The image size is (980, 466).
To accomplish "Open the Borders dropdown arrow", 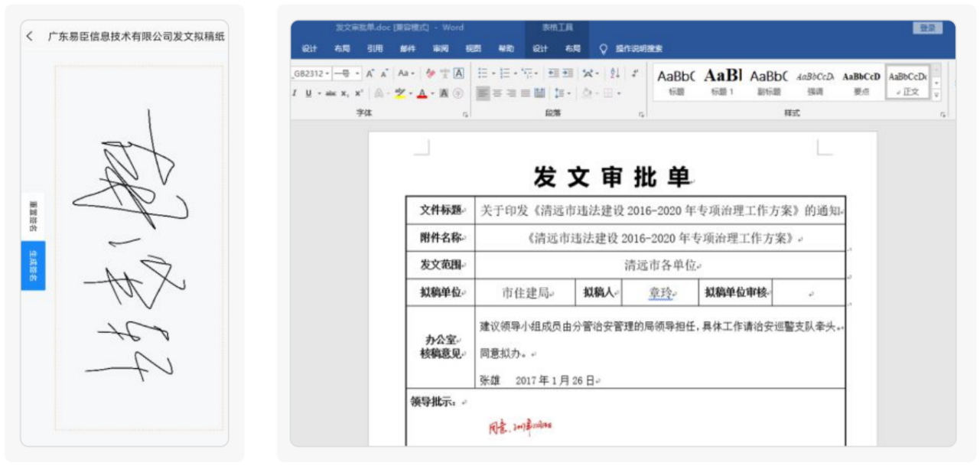I will [618, 93].
